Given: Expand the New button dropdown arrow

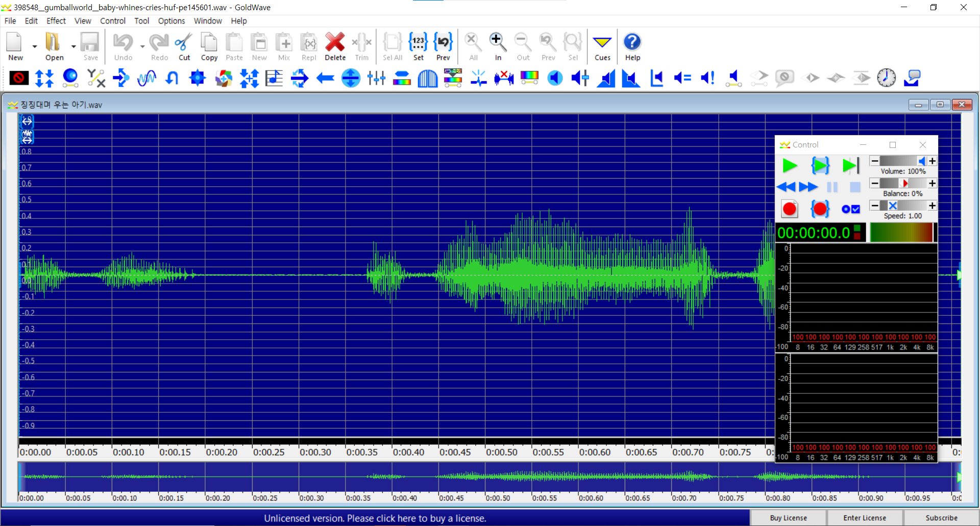Looking at the screenshot, I should [x=35, y=46].
